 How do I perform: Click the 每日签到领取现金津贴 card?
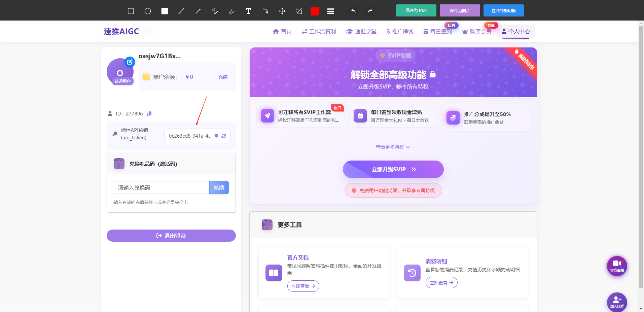[393, 116]
